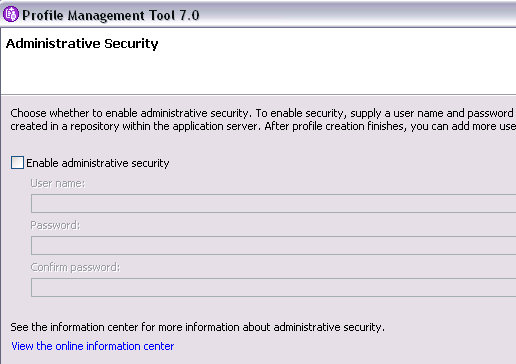The image size is (516, 364).
Task: Click the "created in a repository" description line
Action: [x=263, y=126]
